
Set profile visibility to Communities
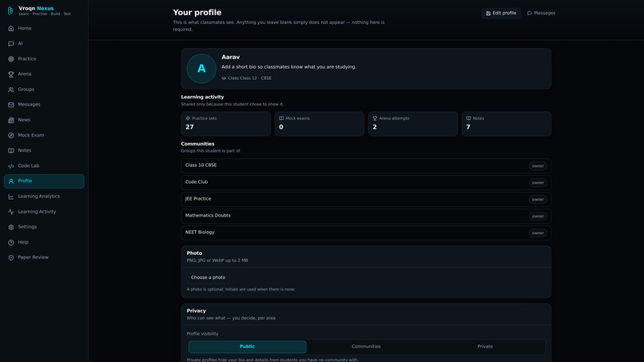366,347
